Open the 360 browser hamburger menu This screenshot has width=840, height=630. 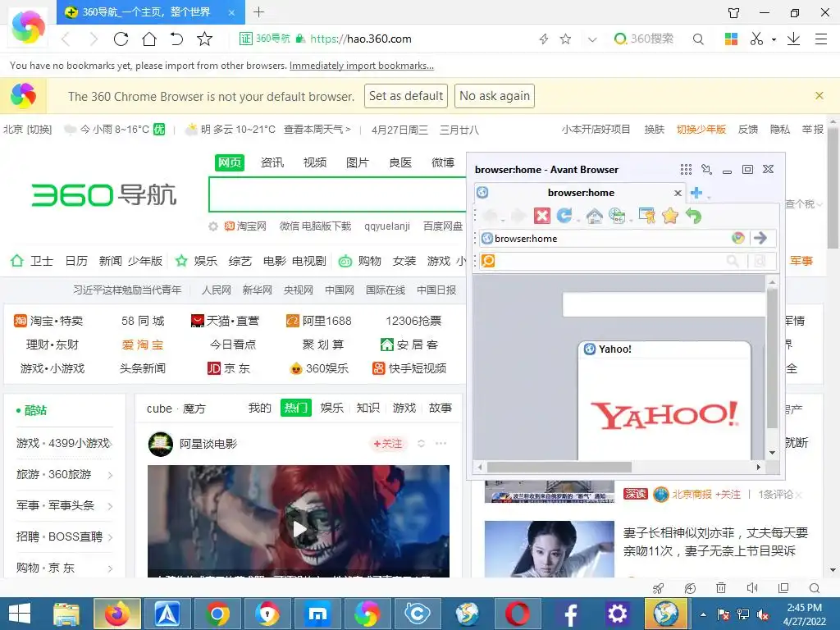(x=820, y=39)
